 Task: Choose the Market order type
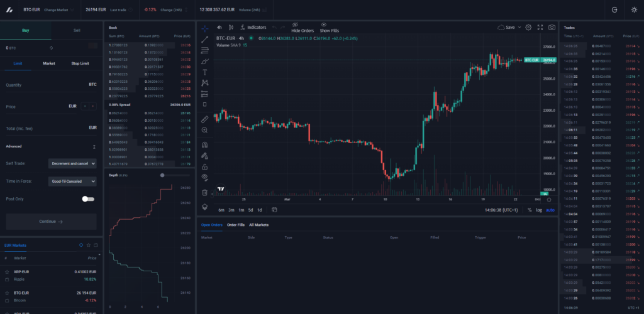coord(49,63)
